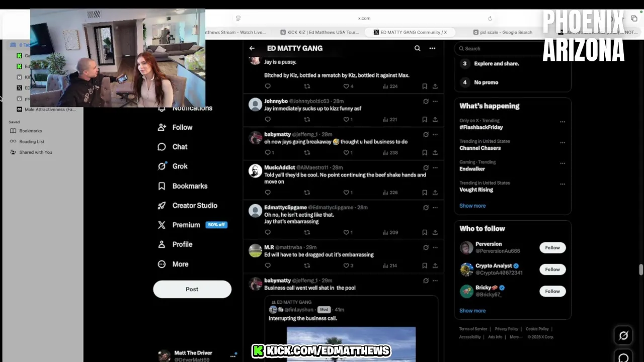Bookmark M.R's post
Image resolution: width=644 pixels, height=362 pixels.
click(x=425, y=265)
